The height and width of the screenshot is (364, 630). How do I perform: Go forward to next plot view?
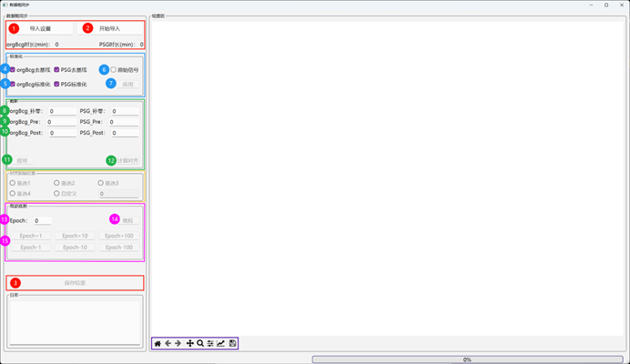178,343
